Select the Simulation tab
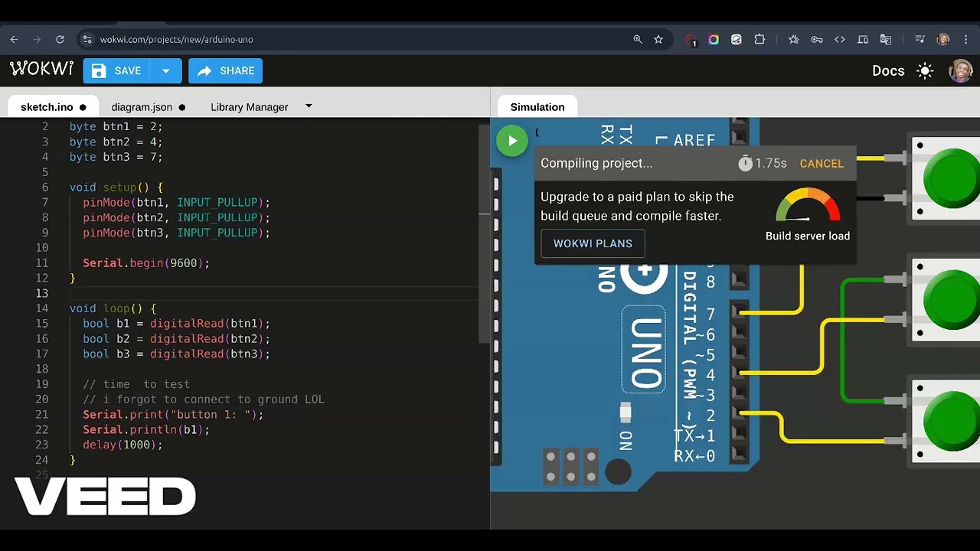980x551 pixels. (x=537, y=107)
